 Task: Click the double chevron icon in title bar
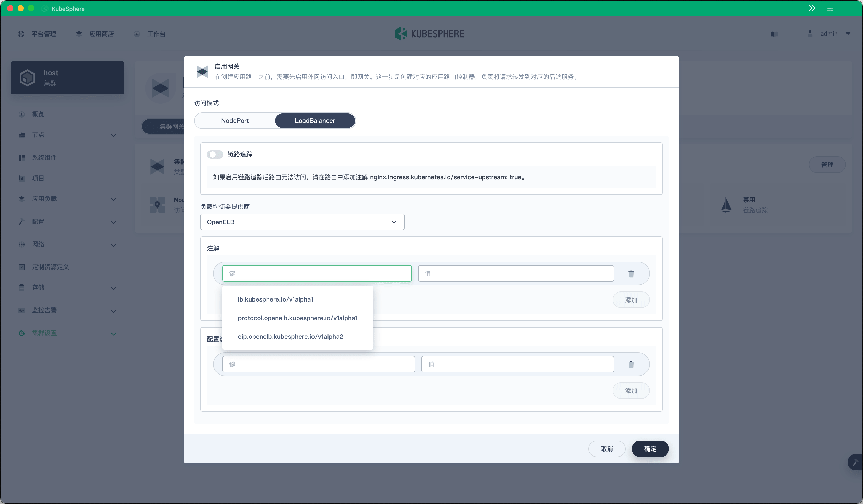(x=812, y=8)
